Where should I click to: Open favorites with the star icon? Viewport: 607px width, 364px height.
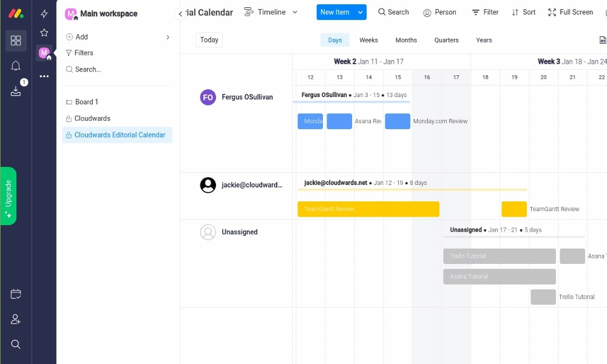(x=44, y=33)
